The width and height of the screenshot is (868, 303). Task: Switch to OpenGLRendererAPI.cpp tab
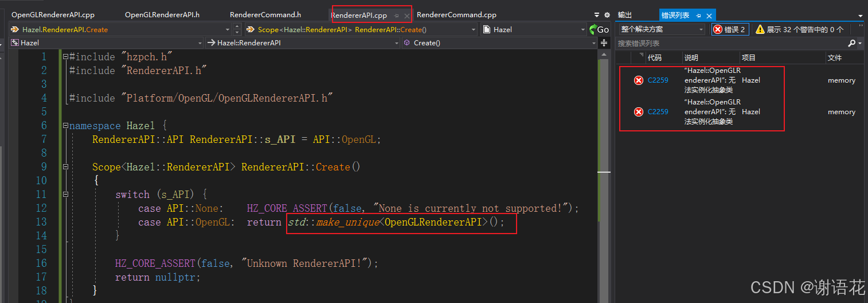click(53, 15)
